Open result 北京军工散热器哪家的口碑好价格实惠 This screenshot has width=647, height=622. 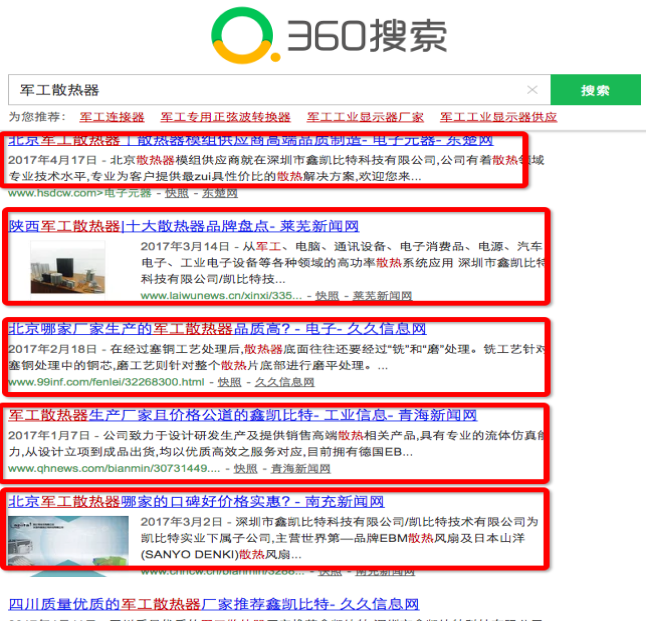[x=196, y=501]
